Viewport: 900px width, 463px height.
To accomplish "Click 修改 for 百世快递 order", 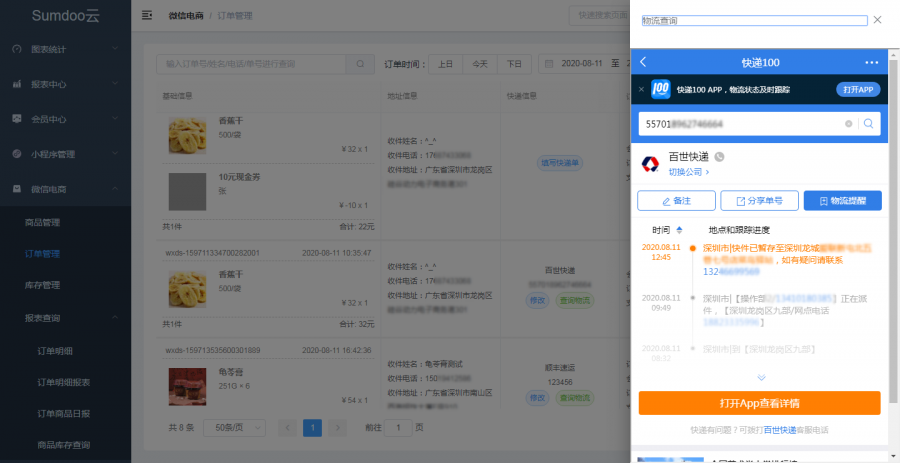I will pyautogui.click(x=537, y=301).
